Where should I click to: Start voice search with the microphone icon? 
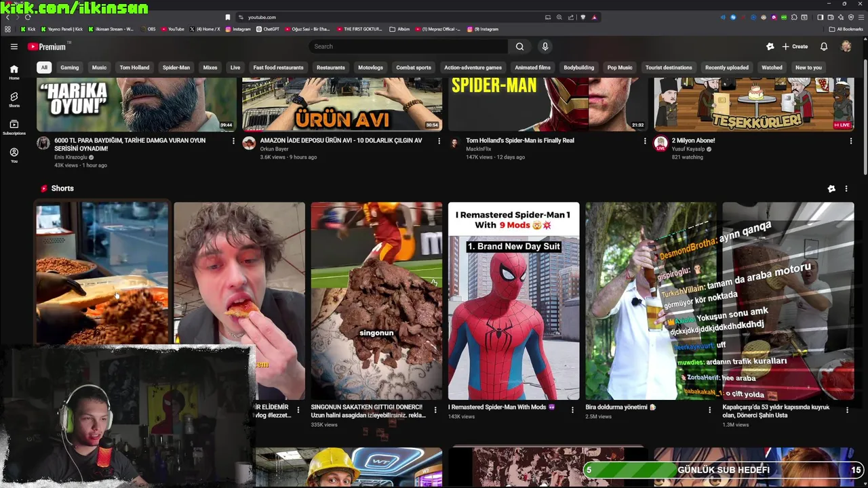click(x=545, y=47)
